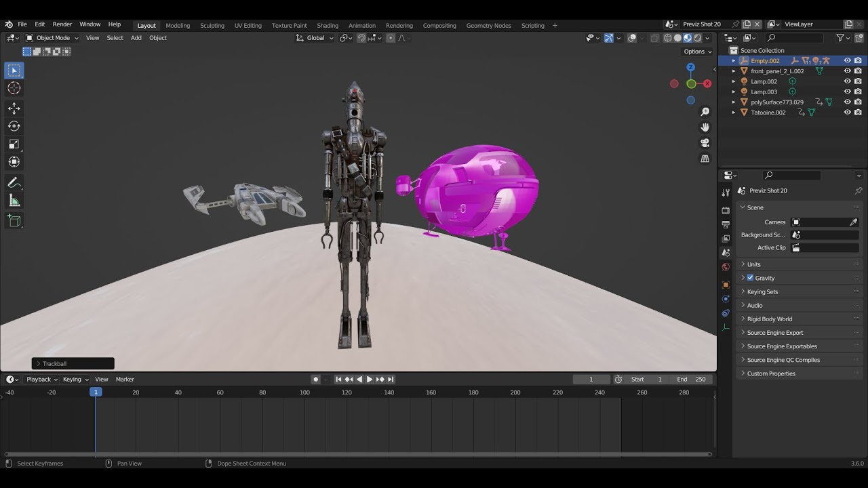Jump to the timeline end frame
The width and height of the screenshot is (868, 488).
[x=391, y=380]
